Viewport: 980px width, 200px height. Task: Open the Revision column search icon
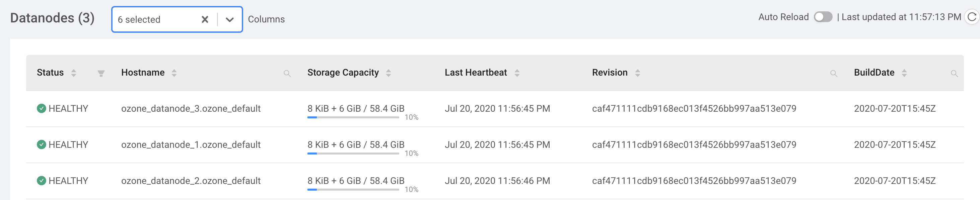click(x=834, y=73)
